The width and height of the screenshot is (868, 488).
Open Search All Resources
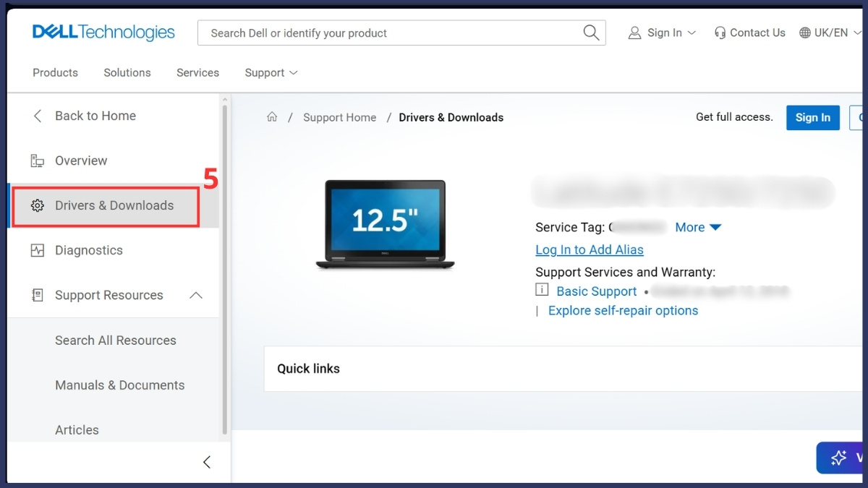[116, 341]
